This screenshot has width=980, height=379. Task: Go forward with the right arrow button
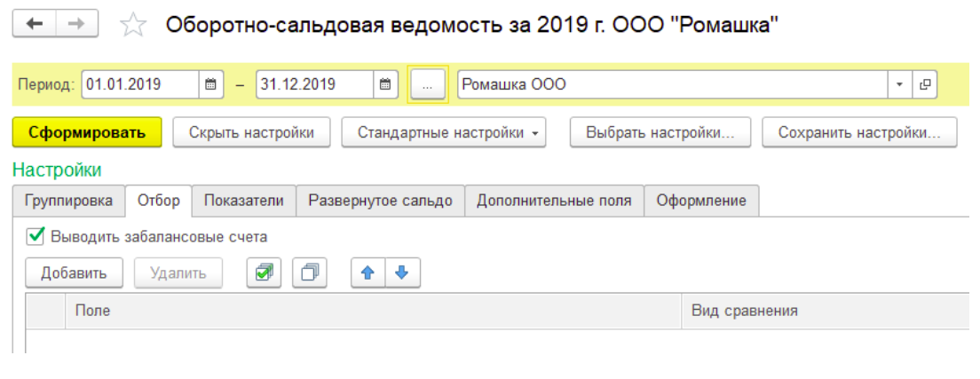click(77, 24)
